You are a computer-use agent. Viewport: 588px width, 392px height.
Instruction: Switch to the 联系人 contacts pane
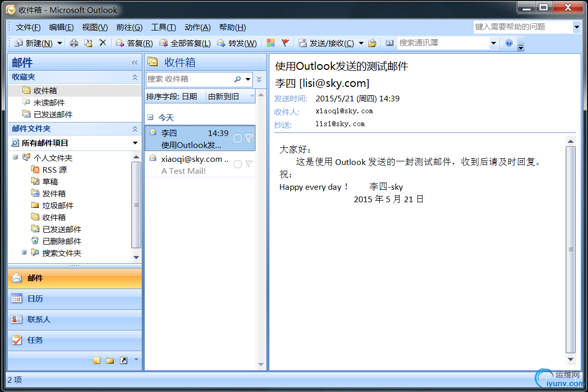(74, 320)
